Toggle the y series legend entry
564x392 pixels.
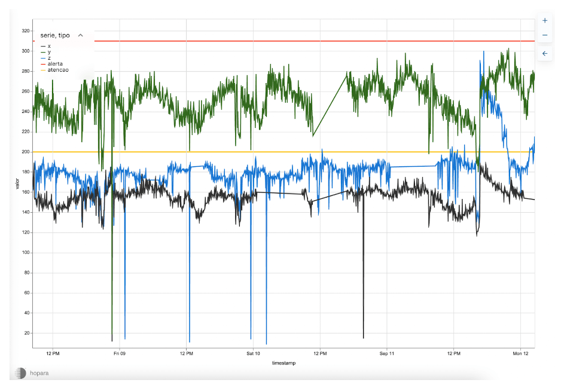[x=49, y=52]
